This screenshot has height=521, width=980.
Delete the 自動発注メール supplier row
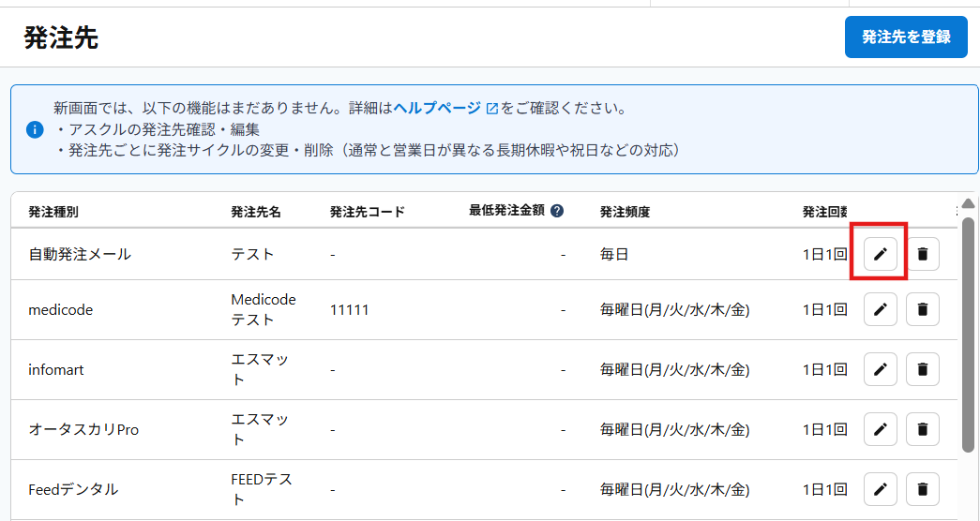pyautogui.click(x=923, y=254)
